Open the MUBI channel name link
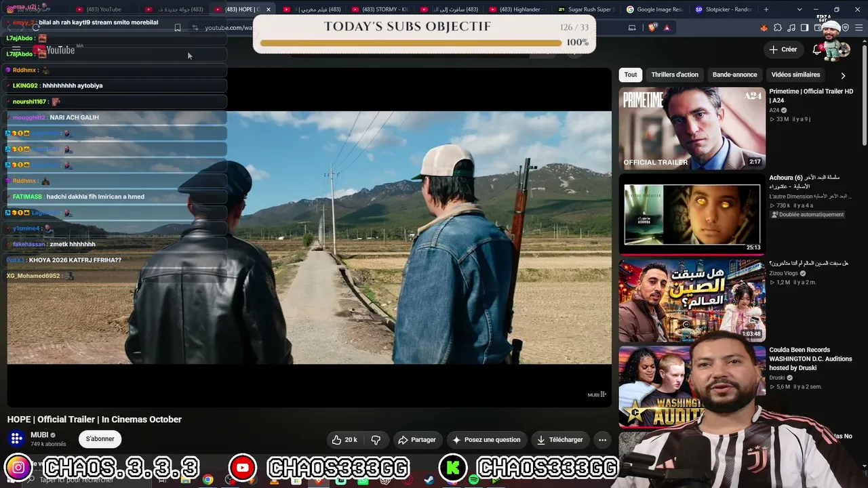The height and width of the screenshot is (488, 868). coord(39,435)
